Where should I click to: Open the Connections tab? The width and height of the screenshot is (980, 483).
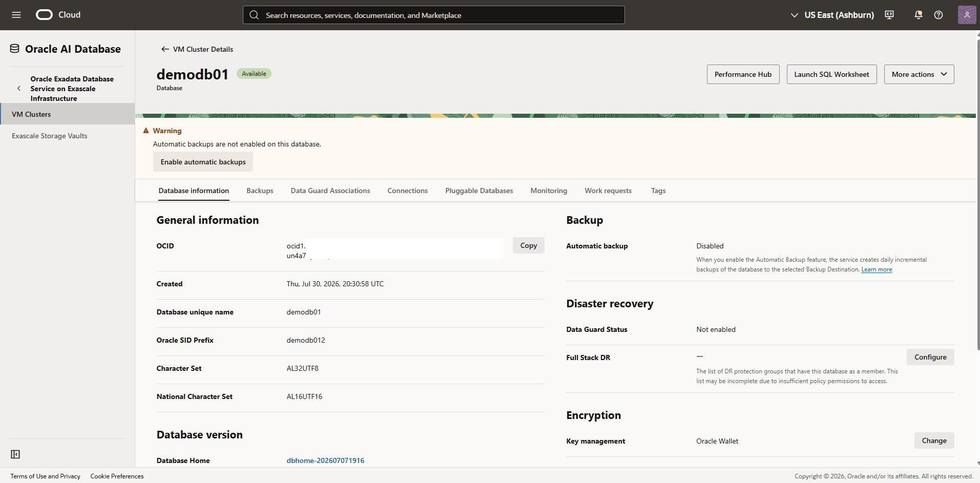[408, 191]
